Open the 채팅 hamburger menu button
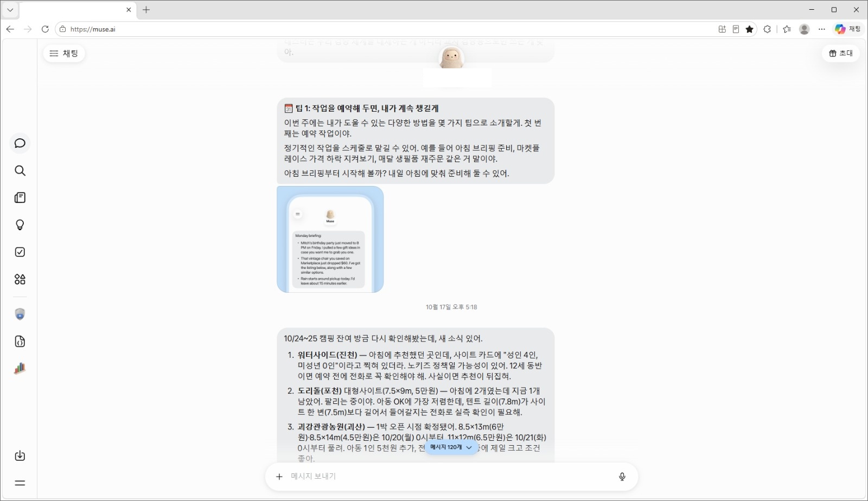This screenshot has height=501, width=868. [64, 53]
